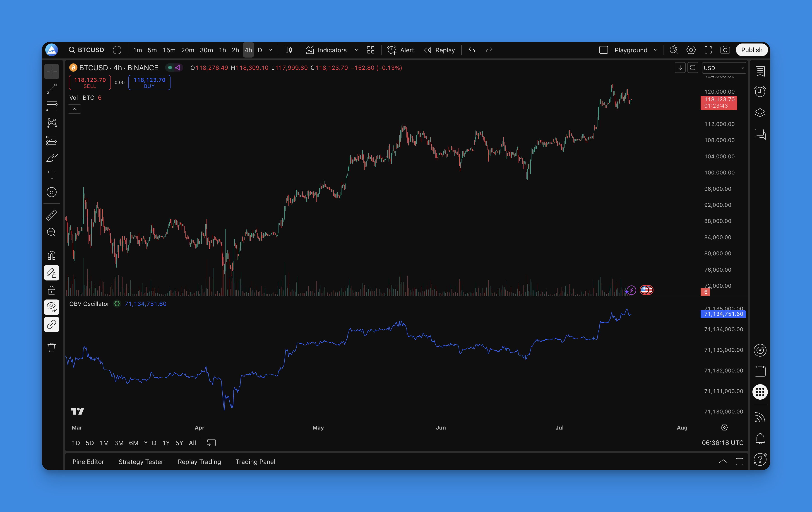Open the Pine Editor tab
The image size is (812, 512).
point(88,462)
